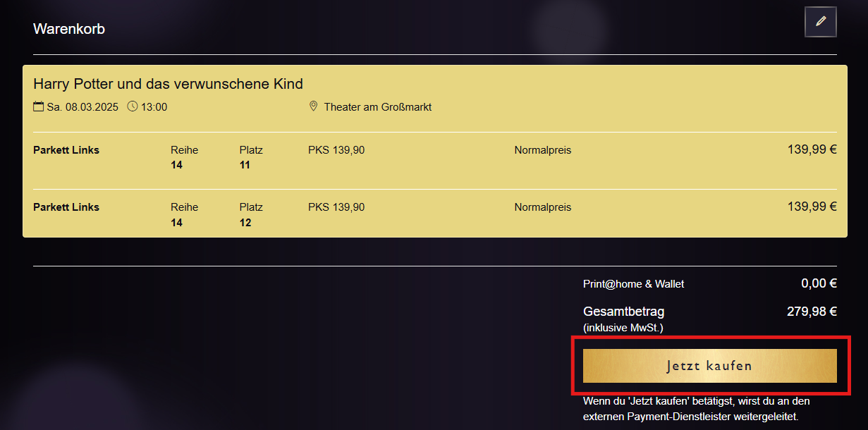The image size is (868, 430).
Task: Click the Normalpreis label of seat 12
Action: [542, 207]
